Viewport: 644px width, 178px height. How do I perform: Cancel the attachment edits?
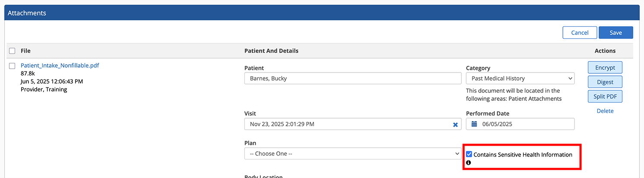tap(579, 33)
